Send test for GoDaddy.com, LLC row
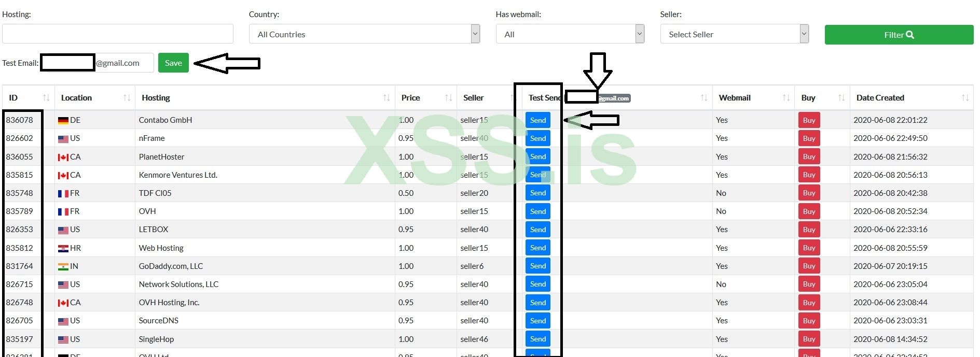 pos(538,266)
